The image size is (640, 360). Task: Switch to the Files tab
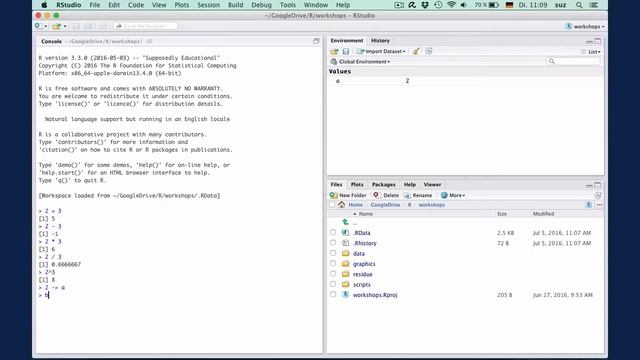tap(336, 185)
